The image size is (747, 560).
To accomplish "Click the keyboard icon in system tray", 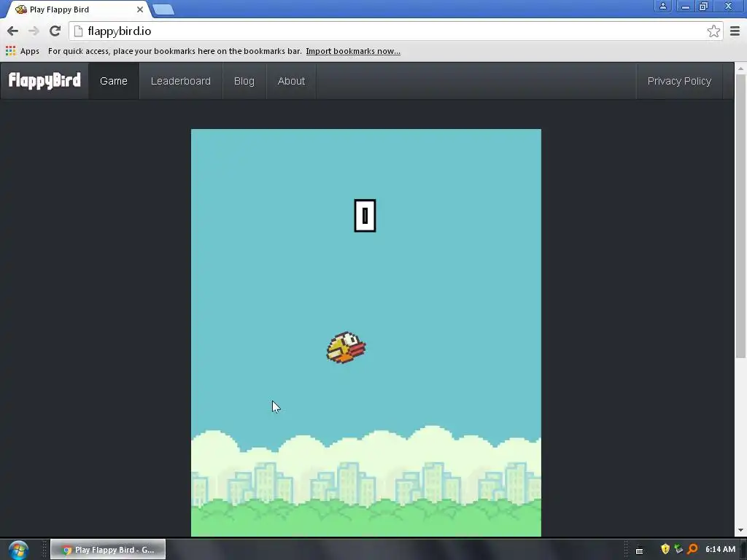I will [x=639, y=551].
